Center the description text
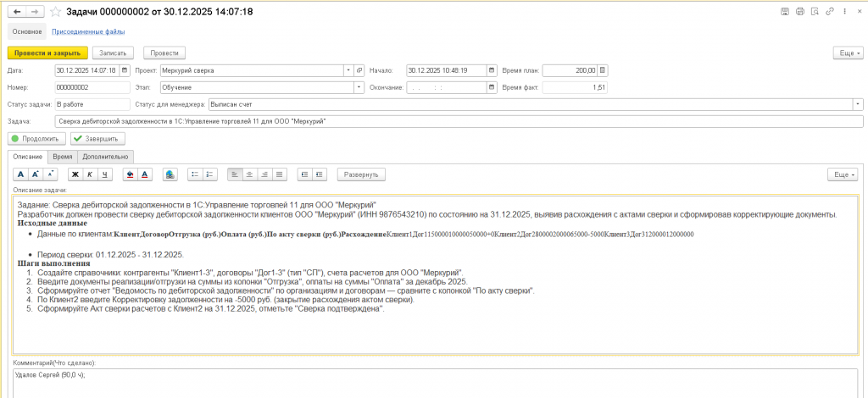 tap(250, 174)
